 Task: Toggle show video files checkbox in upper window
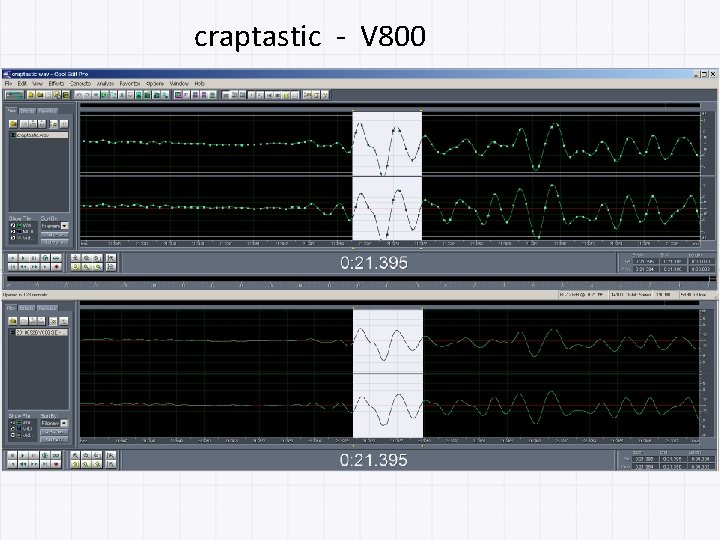tap(12, 238)
